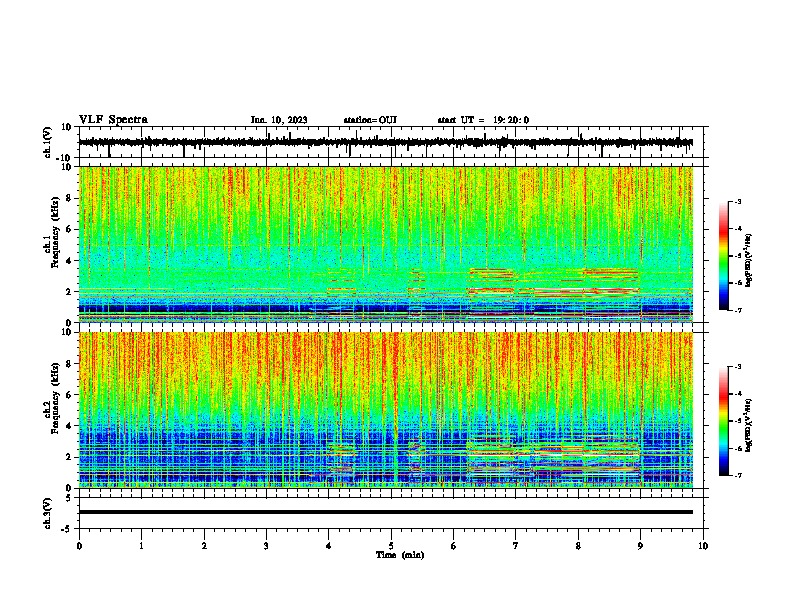This screenshot has height=612, width=792.
Task: Click the ch.1 colorbar "-7" tick label
Action: click(737, 311)
